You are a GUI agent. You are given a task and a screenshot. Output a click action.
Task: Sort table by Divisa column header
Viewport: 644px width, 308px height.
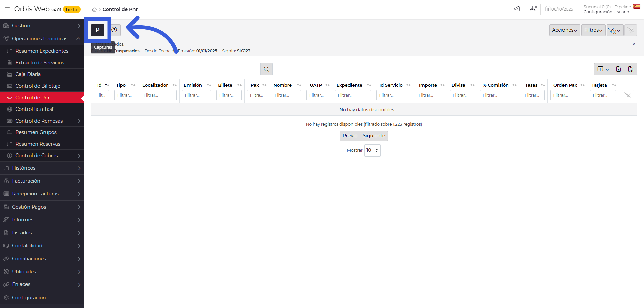462,85
